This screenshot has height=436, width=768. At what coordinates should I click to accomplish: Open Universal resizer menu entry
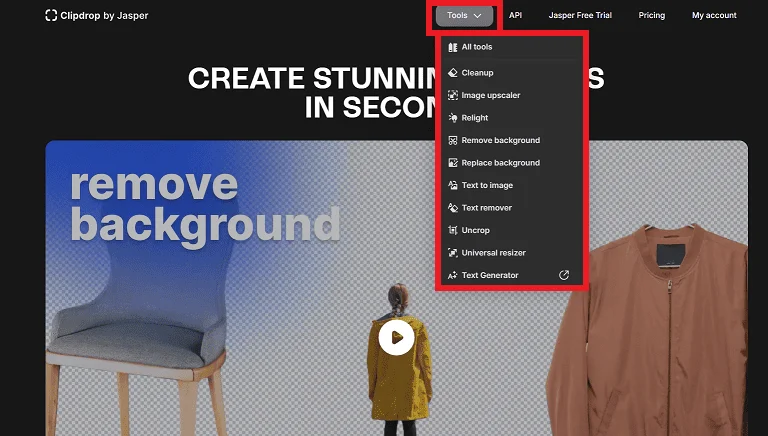click(511, 253)
